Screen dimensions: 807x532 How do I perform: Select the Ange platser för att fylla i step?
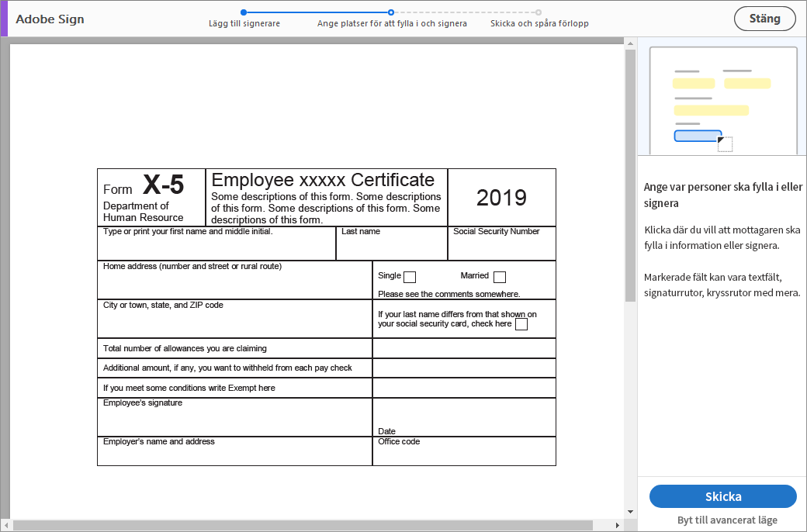tap(392, 23)
